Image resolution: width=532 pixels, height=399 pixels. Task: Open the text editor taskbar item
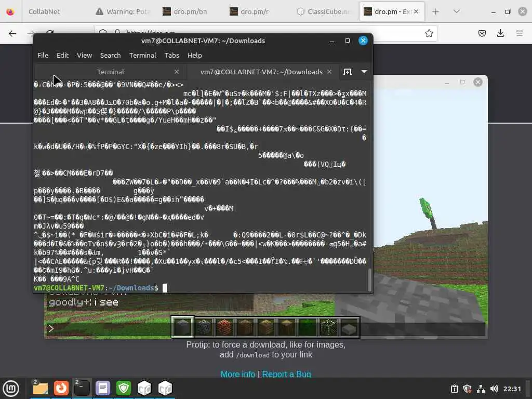point(102,389)
